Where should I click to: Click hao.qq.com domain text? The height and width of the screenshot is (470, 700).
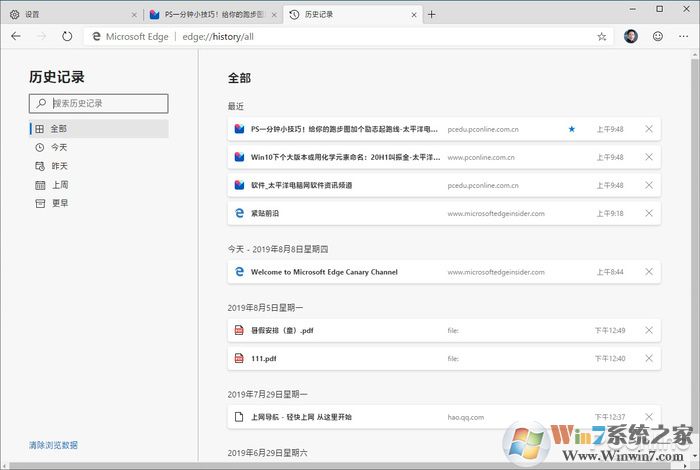466,417
